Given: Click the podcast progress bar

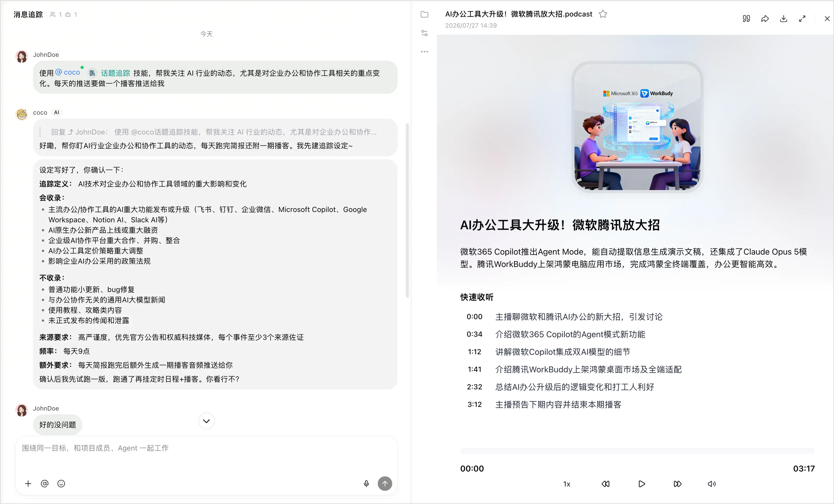Looking at the screenshot, I should pyautogui.click(x=637, y=451).
